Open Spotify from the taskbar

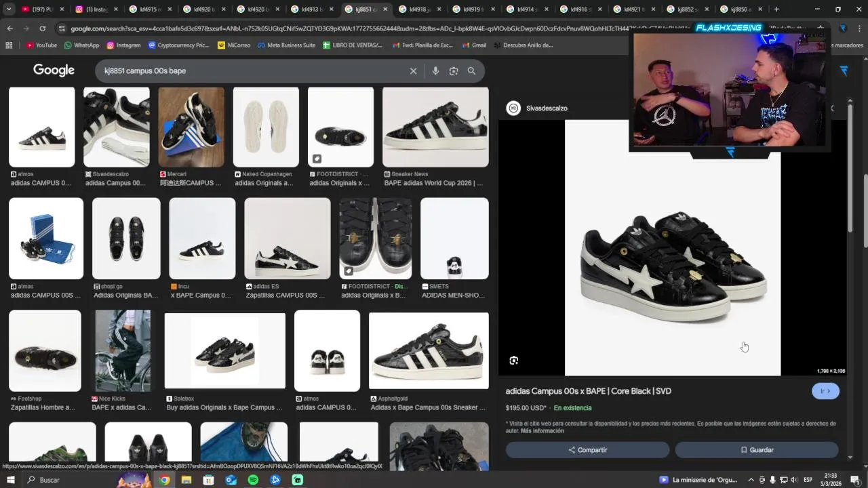click(253, 480)
